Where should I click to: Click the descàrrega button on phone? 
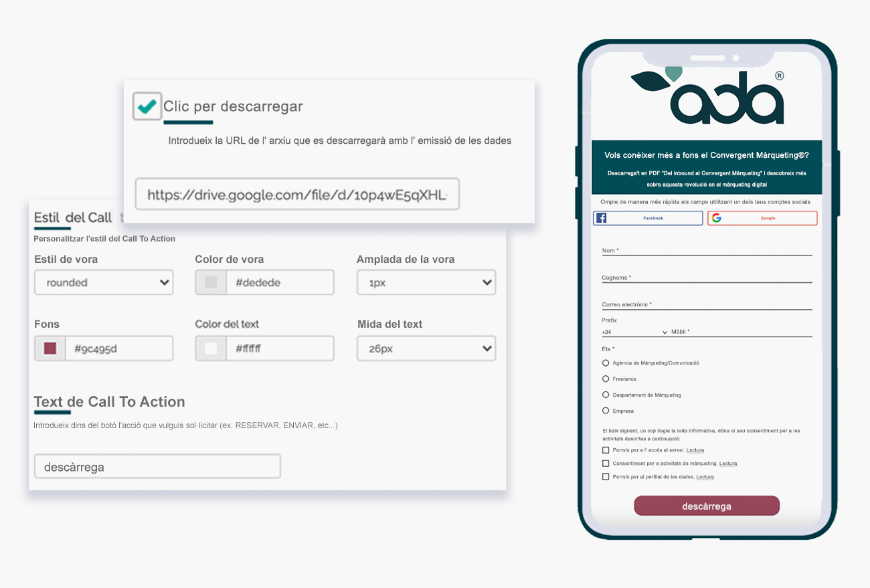[x=707, y=506]
